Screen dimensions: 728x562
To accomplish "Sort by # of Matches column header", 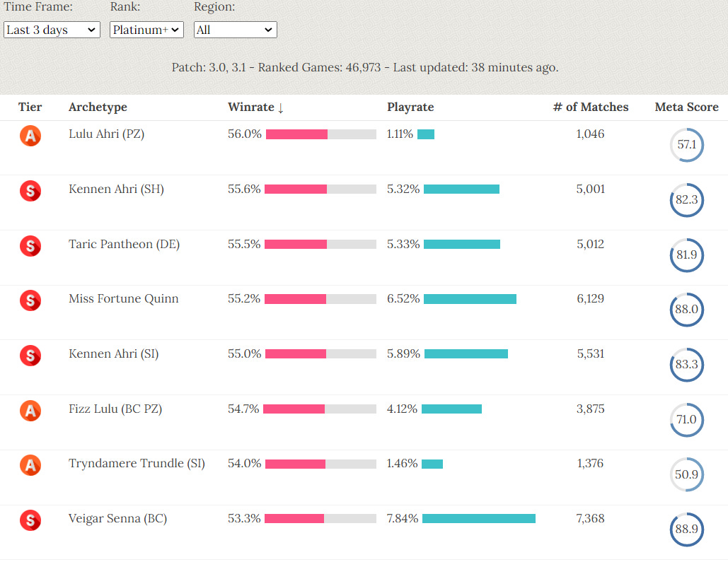I will coord(591,107).
